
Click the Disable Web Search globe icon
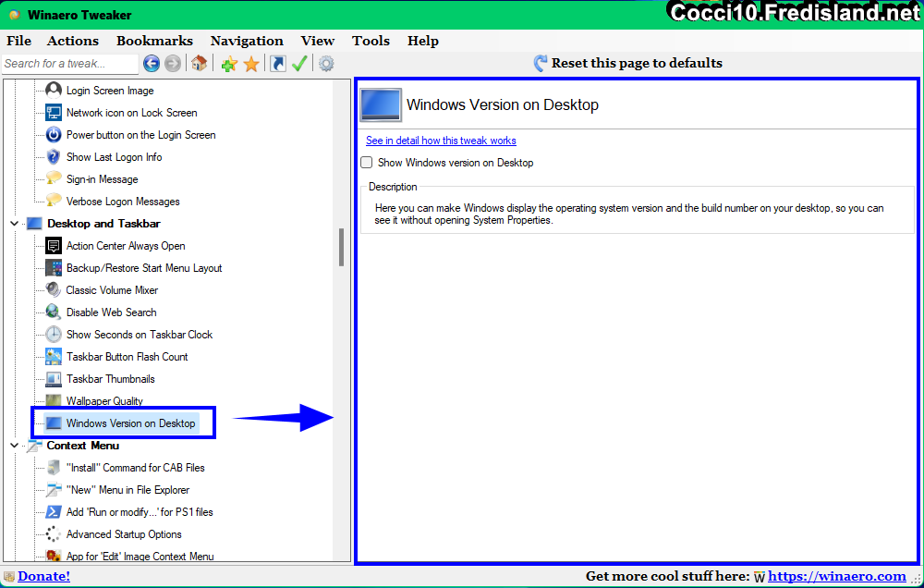(x=54, y=312)
